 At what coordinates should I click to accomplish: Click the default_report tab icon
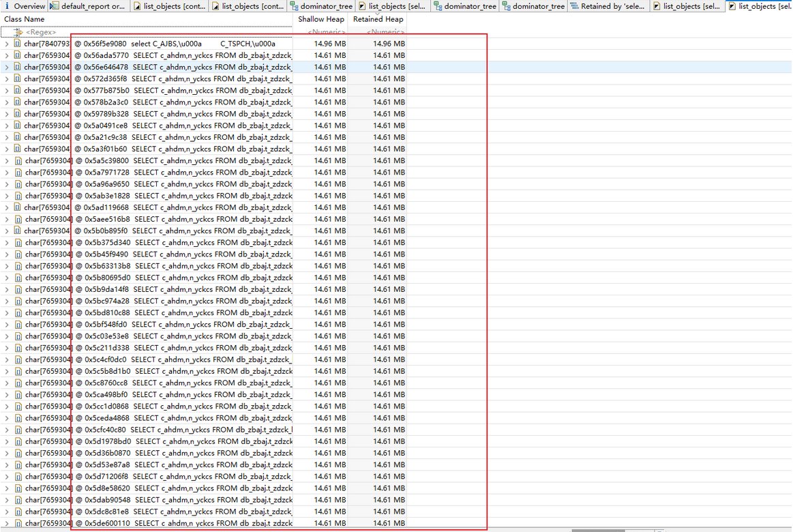(55, 6)
